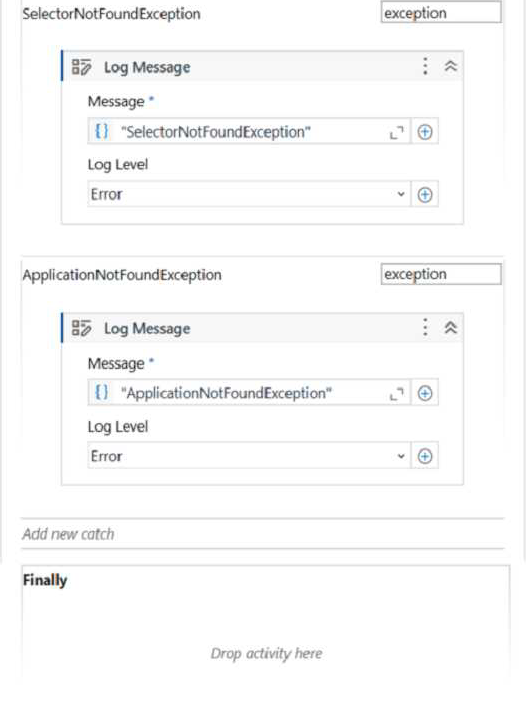Click Log Message icon in ApplicationNotFoundException catch
526x705 pixels.
click(81, 328)
